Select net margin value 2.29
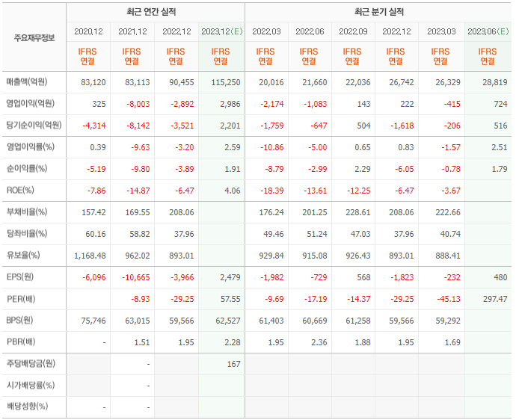This screenshot has width=516, height=420. pyautogui.click(x=363, y=169)
